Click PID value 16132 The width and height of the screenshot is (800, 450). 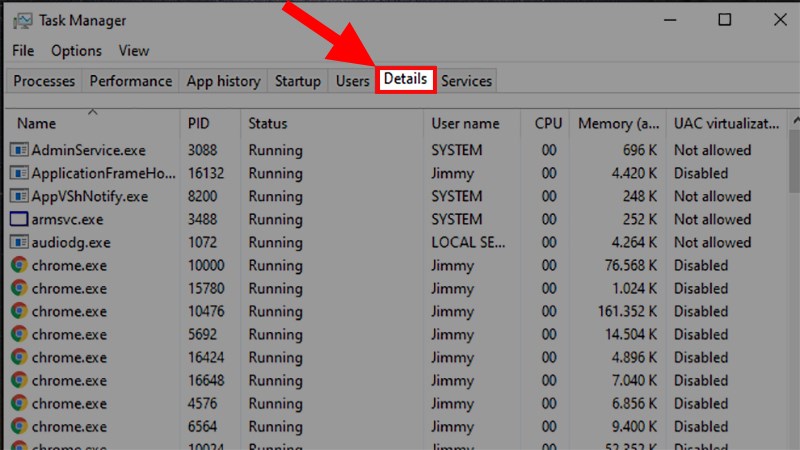(x=206, y=173)
